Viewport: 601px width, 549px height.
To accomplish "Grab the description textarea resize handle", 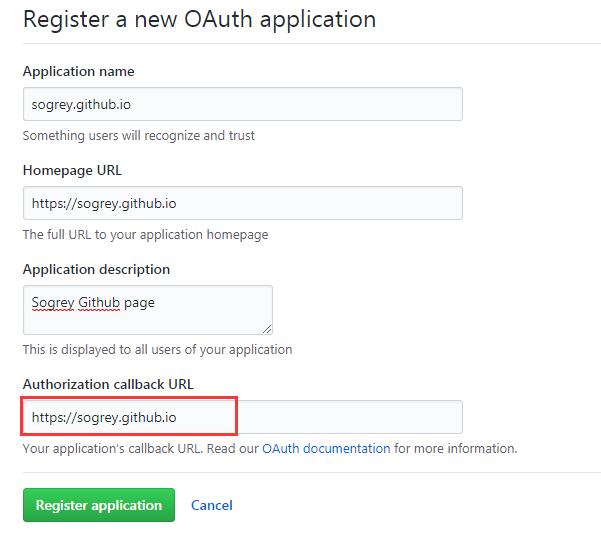I will (267, 329).
